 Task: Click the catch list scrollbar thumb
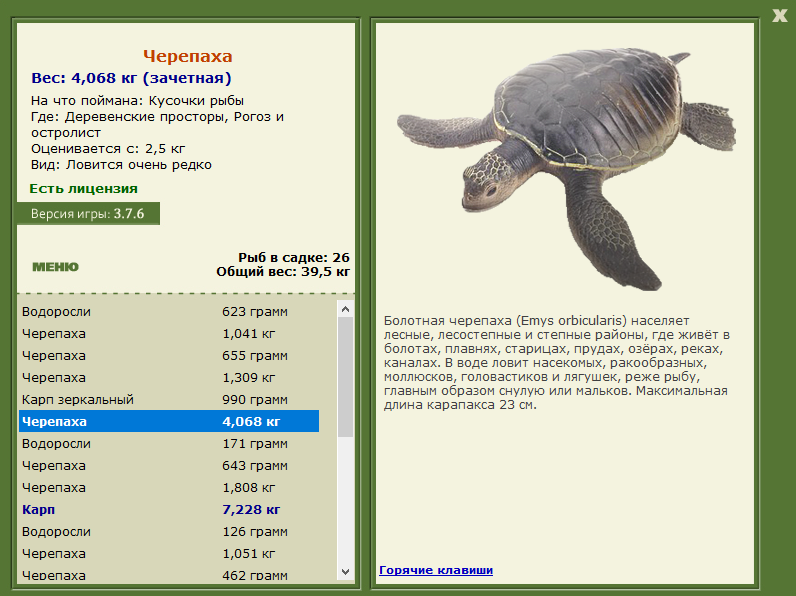coord(346,377)
